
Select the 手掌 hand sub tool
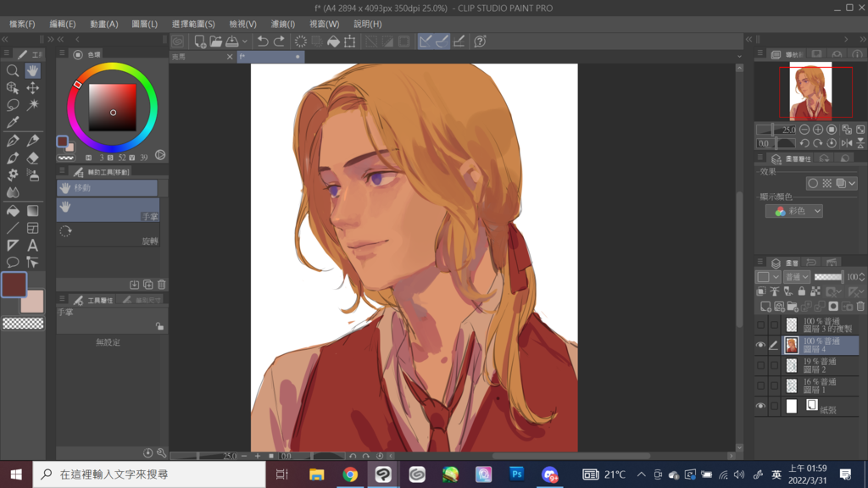pos(108,211)
